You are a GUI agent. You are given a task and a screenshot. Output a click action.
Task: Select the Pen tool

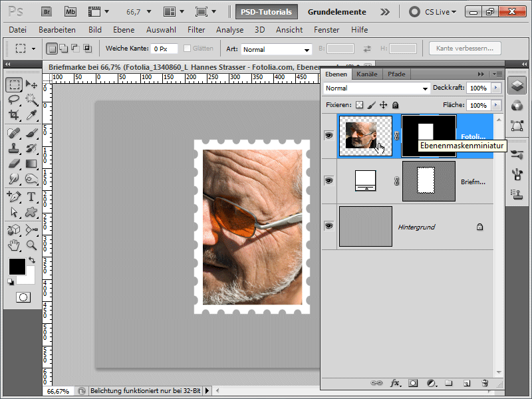tap(14, 196)
